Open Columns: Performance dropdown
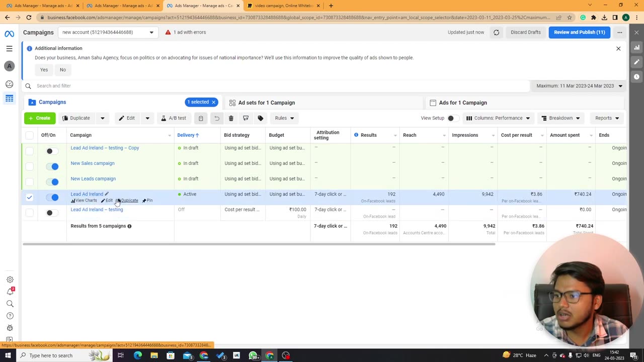 pyautogui.click(x=498, y=118)
